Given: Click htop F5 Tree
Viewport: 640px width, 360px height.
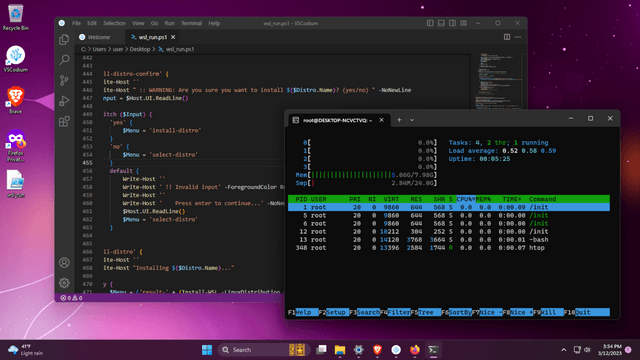Looking at the screenshot, I should tap(426, 312).
